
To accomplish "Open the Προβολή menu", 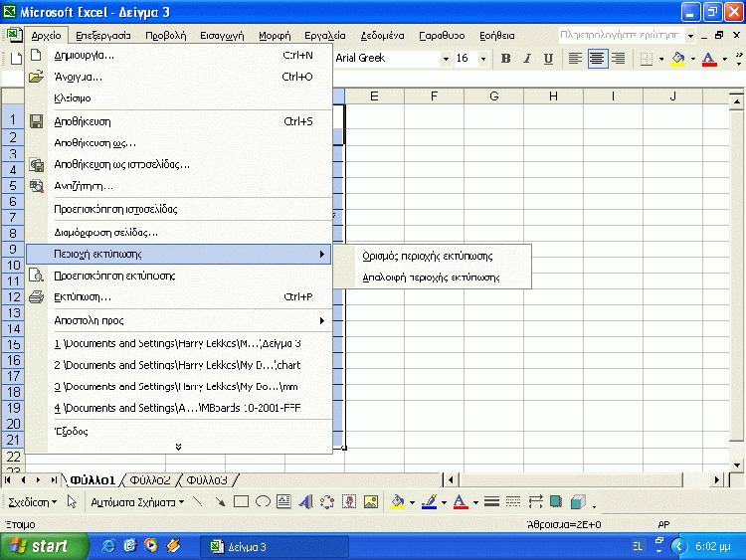I will pyautogui.click(x=165, y=35).
